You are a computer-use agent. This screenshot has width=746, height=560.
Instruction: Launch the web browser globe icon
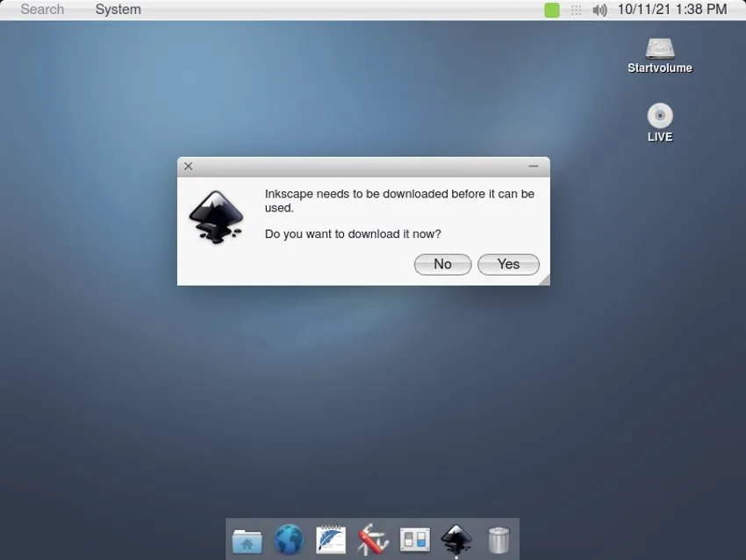click(x=289, y=540)
